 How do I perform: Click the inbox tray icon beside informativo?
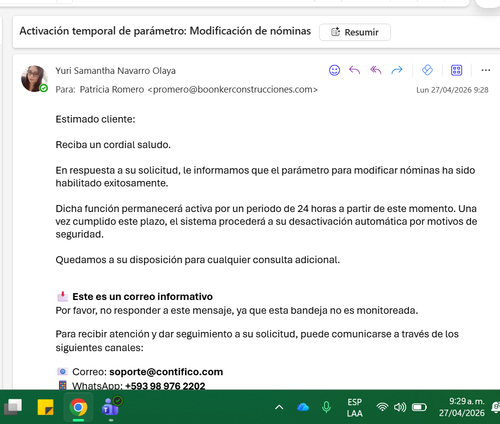click(x=62, y=296)
